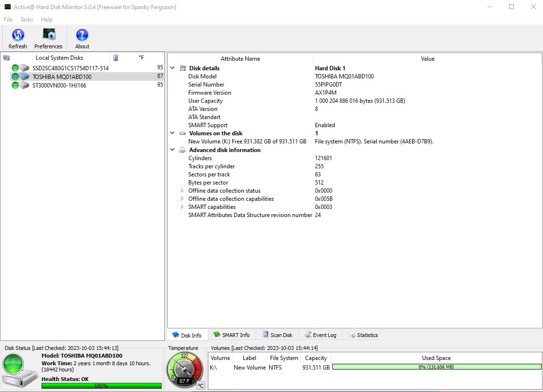Click the About icon

tap(81, 35)
